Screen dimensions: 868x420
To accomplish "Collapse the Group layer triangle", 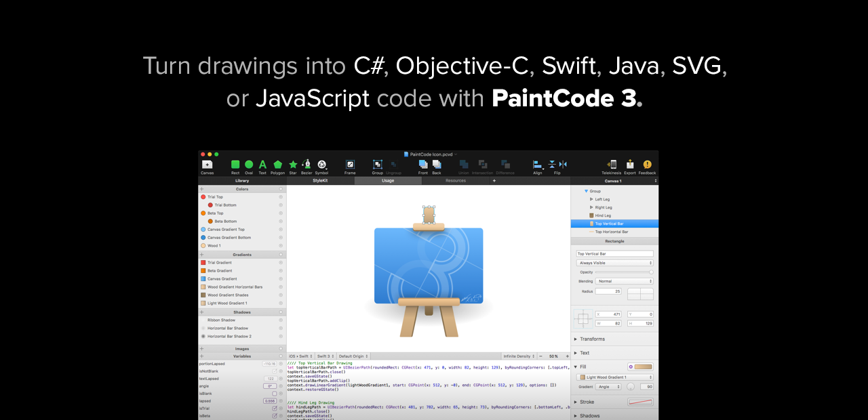I will [x=586, y=191].
